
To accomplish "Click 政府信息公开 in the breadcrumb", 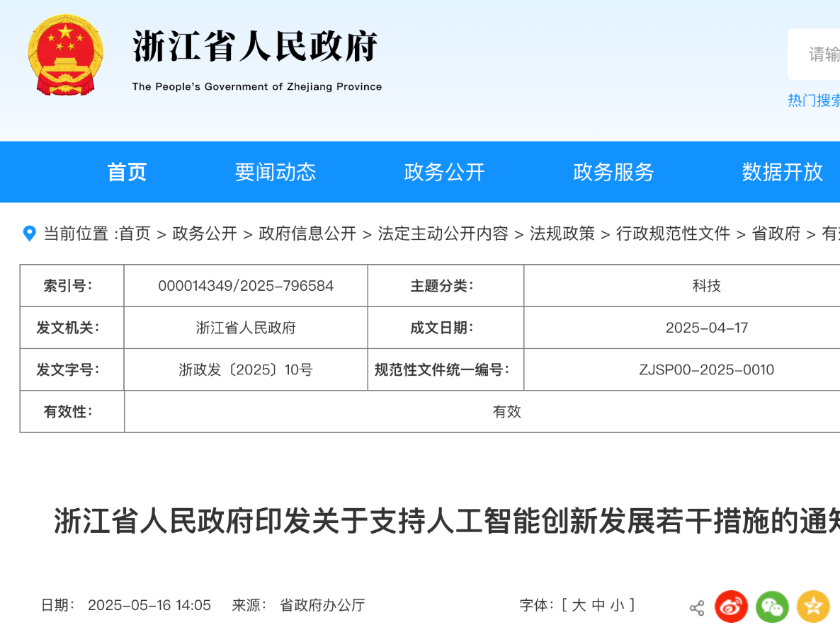I will pyautogui.click(x=307, y=234).
